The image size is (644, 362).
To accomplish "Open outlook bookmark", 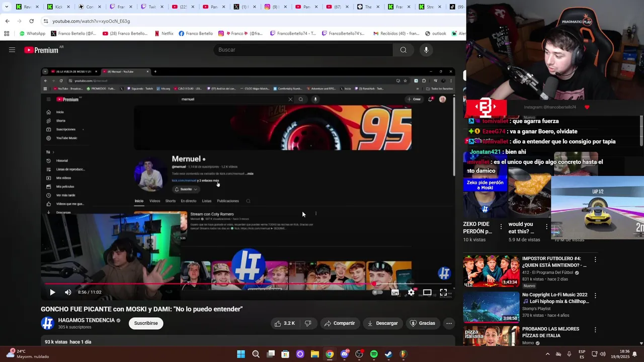I will click(435, 34).
